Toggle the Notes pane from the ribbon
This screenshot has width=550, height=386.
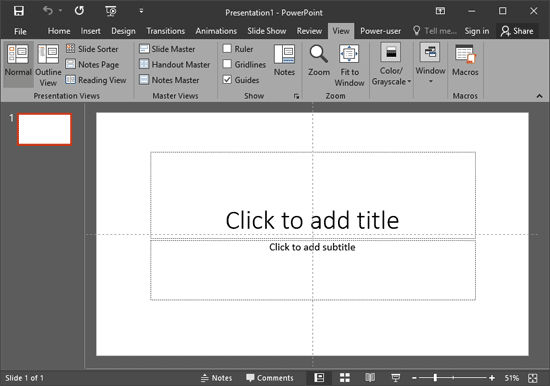pyautogui.click(x=284, y=60)
